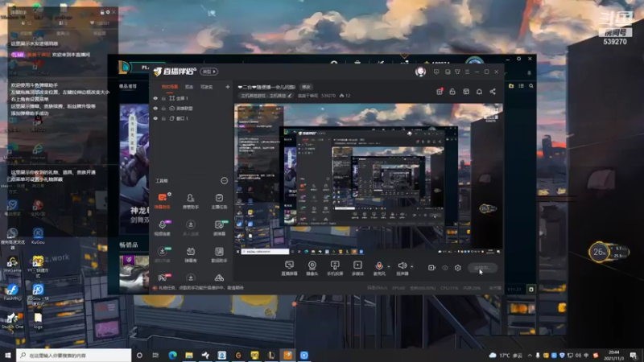This screenshot has width=644, height=362.
Task: Open the 房管助手 room manager tool
Action: (x=191, y=200)
